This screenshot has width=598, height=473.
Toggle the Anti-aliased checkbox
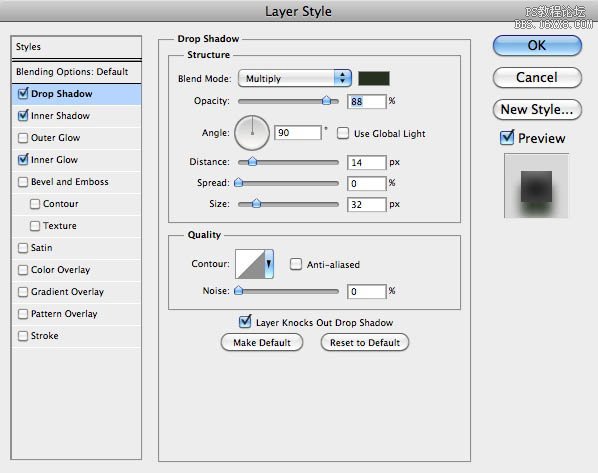click(x=296, y=264)
